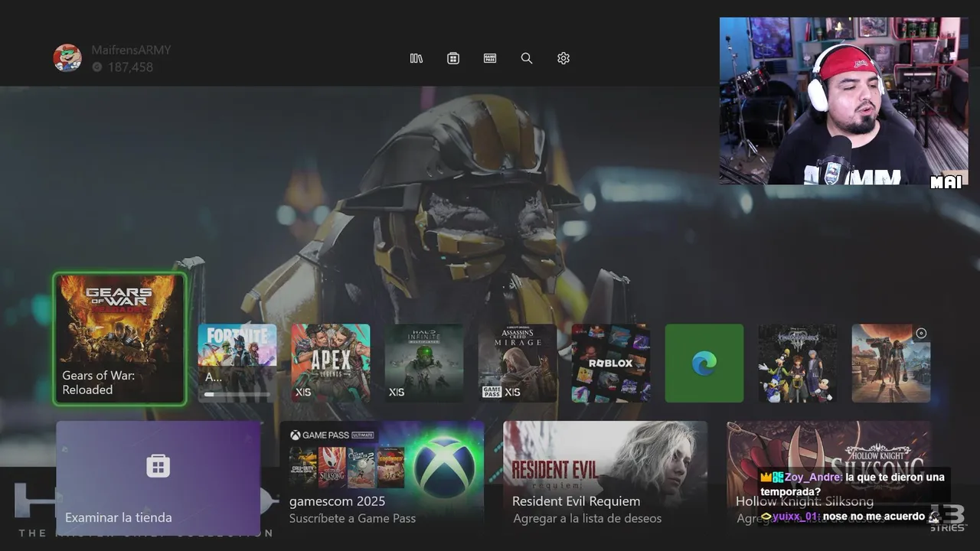Open the Microsoft Store icon in top bar
Screen dimensions: 980x551
pos(453,58)
